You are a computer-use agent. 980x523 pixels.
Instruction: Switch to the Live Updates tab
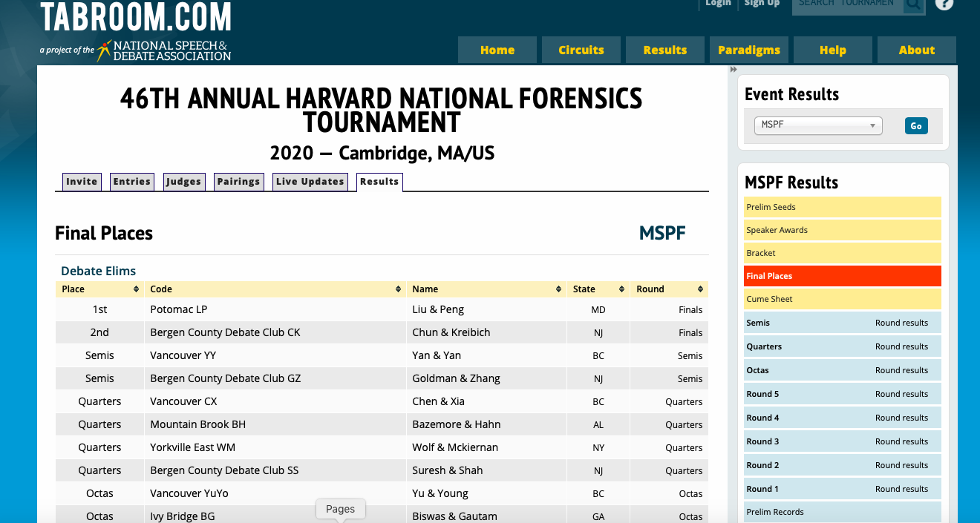pyautogui.click(x=310, y=182)
